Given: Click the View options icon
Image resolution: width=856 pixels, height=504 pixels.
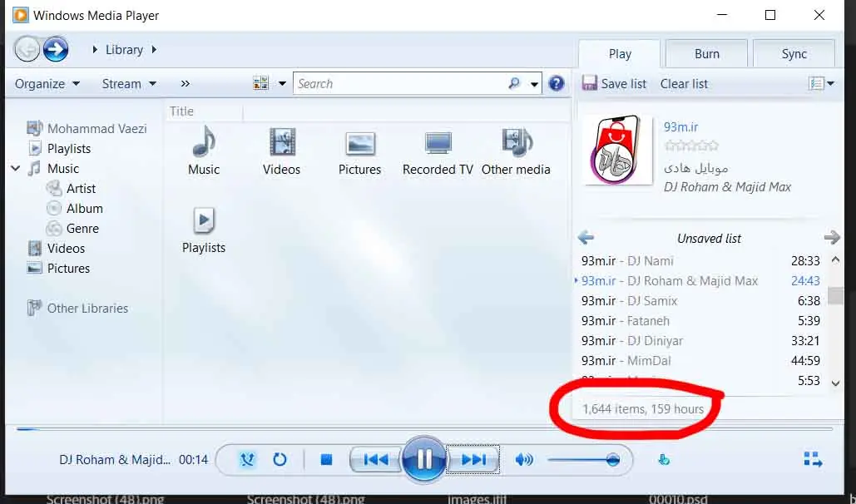Looking at the screenshot, I should [x=261, y=83].
